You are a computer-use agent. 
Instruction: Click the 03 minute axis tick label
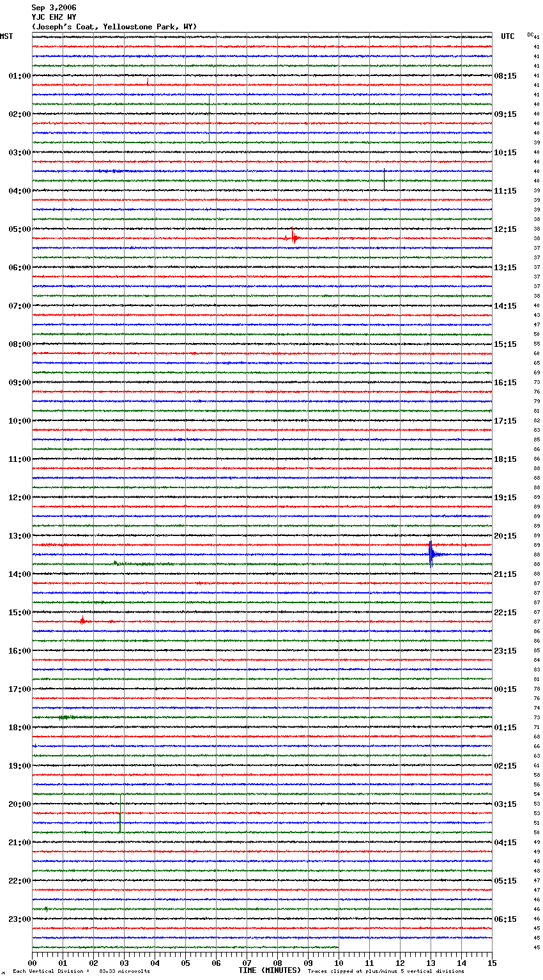[124, 963]
